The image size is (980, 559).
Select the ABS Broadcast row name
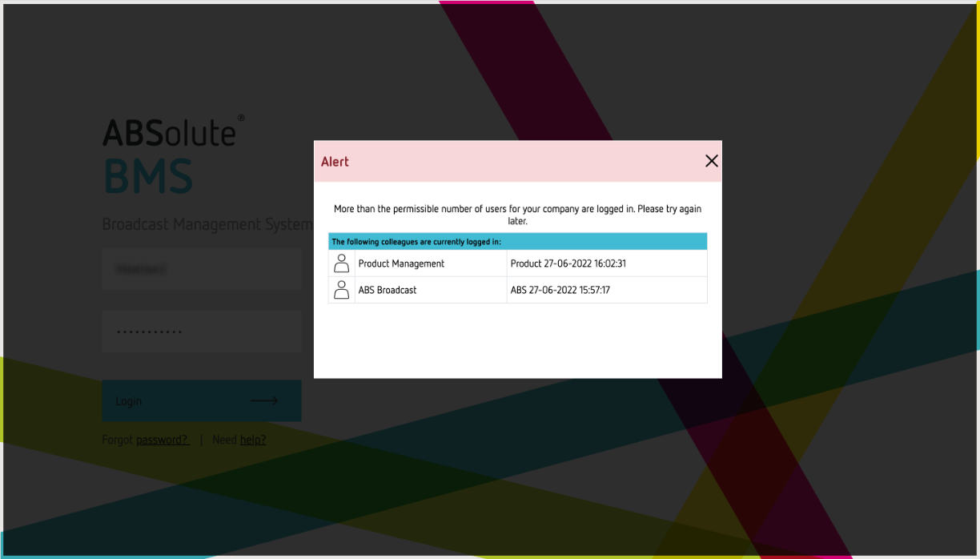pos(388,290)
